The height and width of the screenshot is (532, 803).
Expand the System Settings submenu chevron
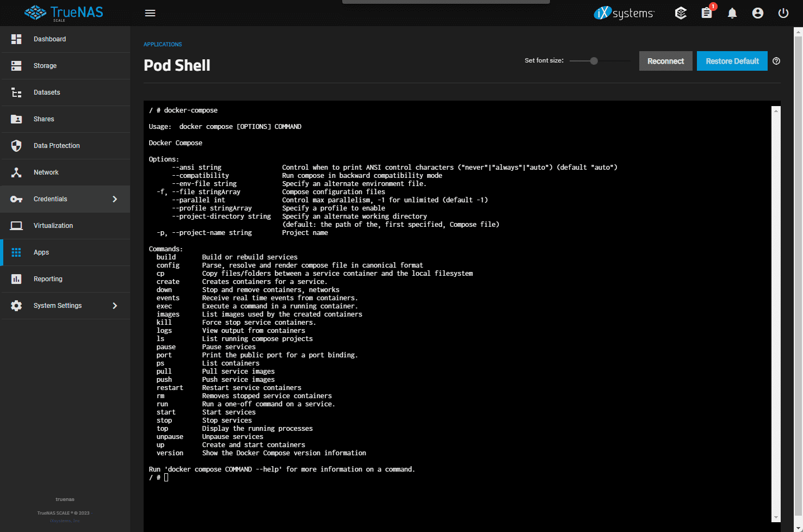click(x=115, y=306)
